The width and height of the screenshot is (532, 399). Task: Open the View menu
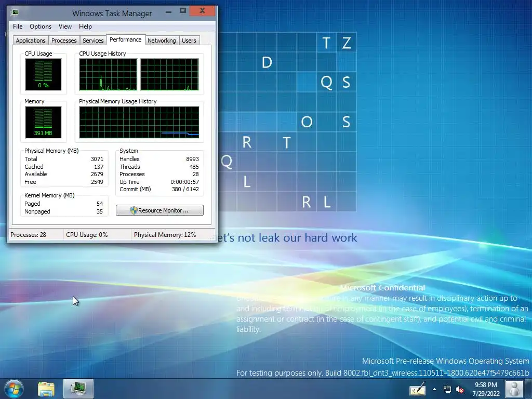[65, 26]
